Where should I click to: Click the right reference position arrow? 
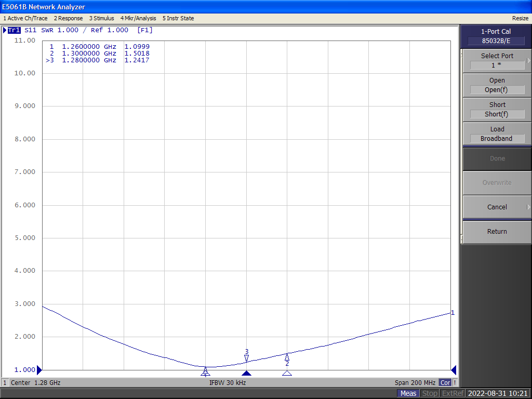(454, 370)
